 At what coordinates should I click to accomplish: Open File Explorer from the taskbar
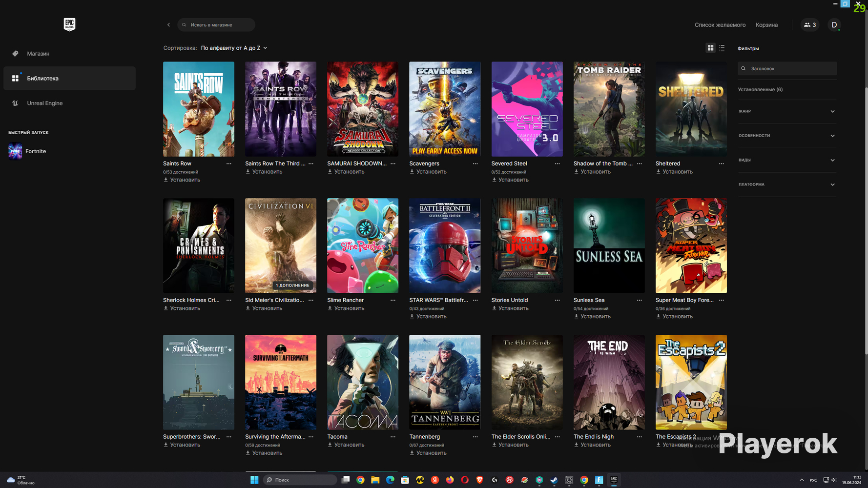tap(375, 480)
